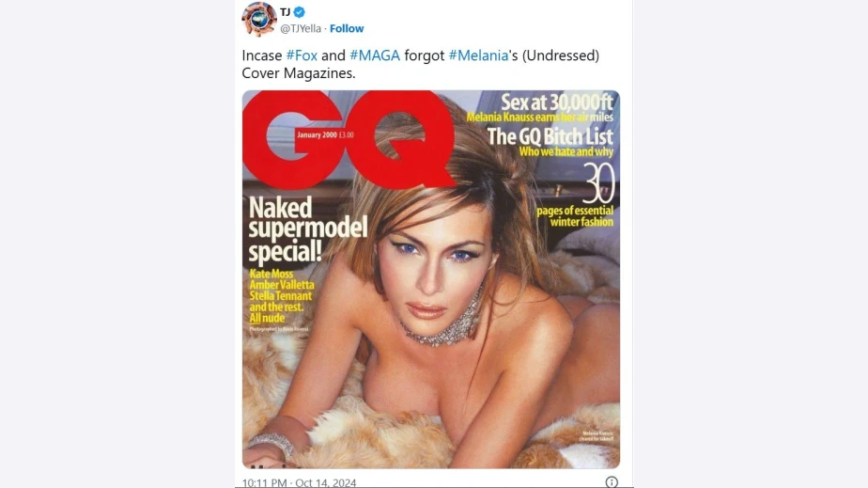Click the large '30' numeral on cover

pos(598,183)
